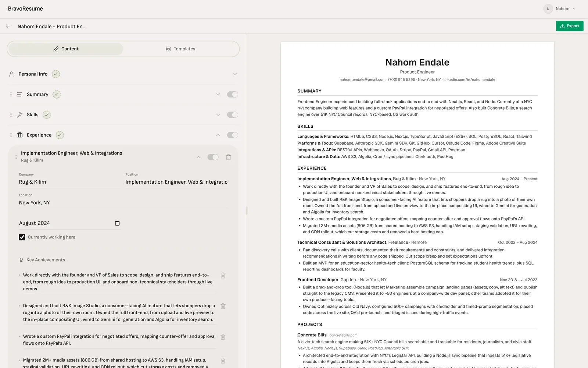Click the Summary drag handle
This screenshot has height=368, width=588.
(x=11, y=95)
